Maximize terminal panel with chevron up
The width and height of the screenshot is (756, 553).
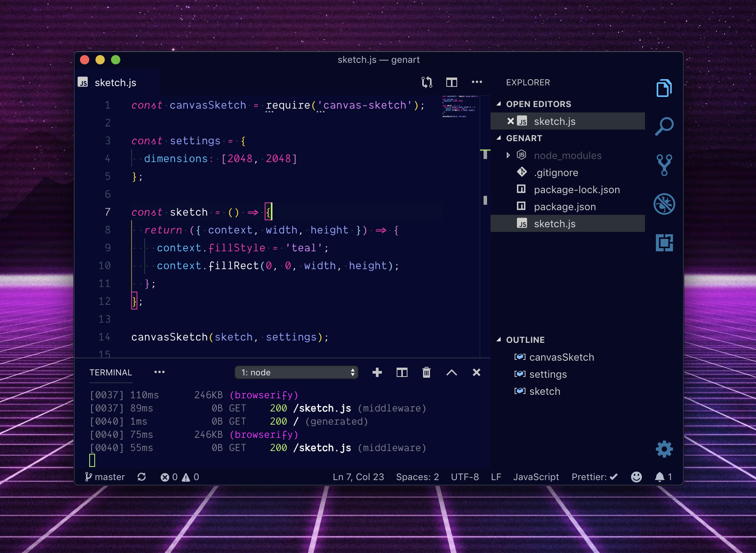click(451, 372)
